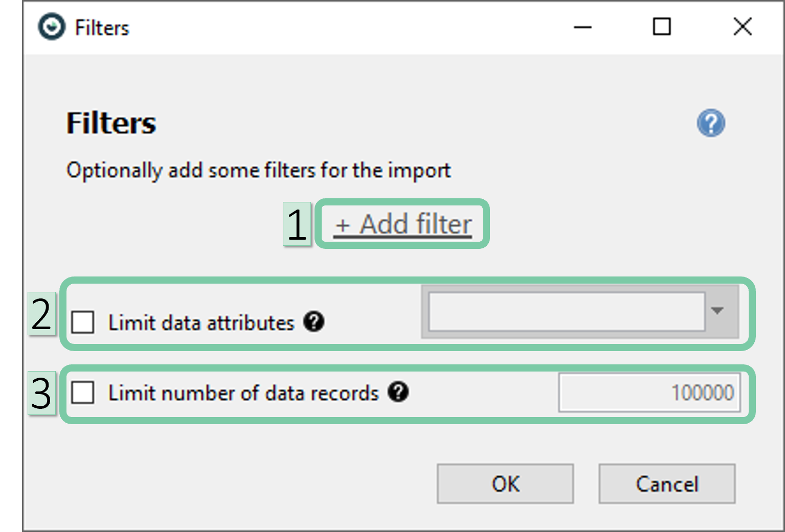Click inside the data attributes combo box field

coord(566,311)
